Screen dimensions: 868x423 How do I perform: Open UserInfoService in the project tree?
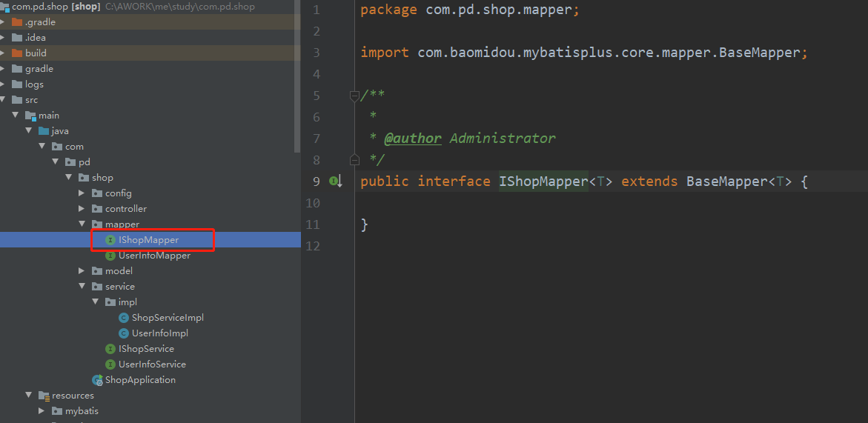(x=152, y=364)
